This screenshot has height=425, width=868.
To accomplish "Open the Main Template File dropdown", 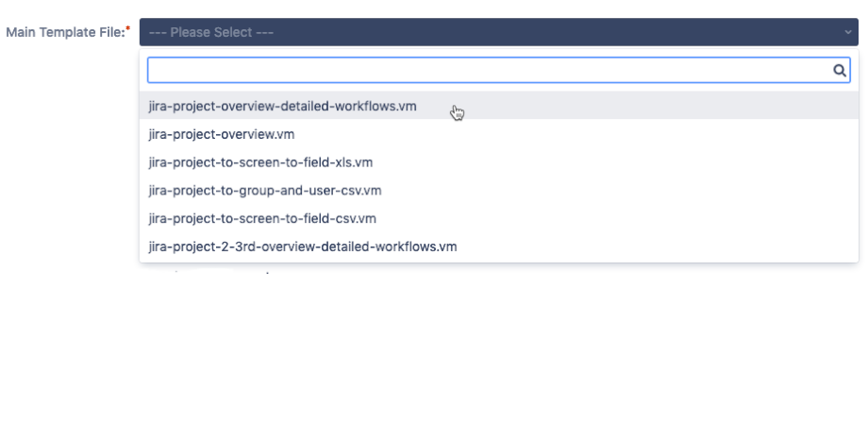I will [x=498, y=32].
